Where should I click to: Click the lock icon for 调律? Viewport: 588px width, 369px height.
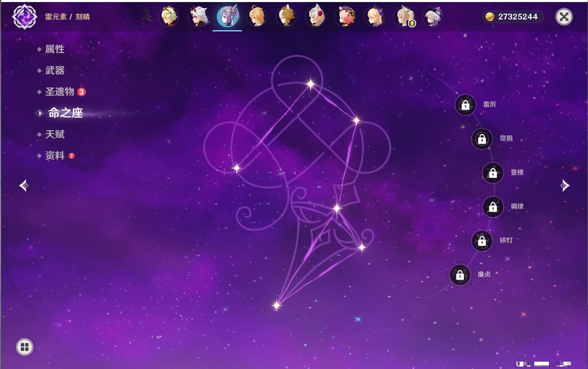[493, 207]
